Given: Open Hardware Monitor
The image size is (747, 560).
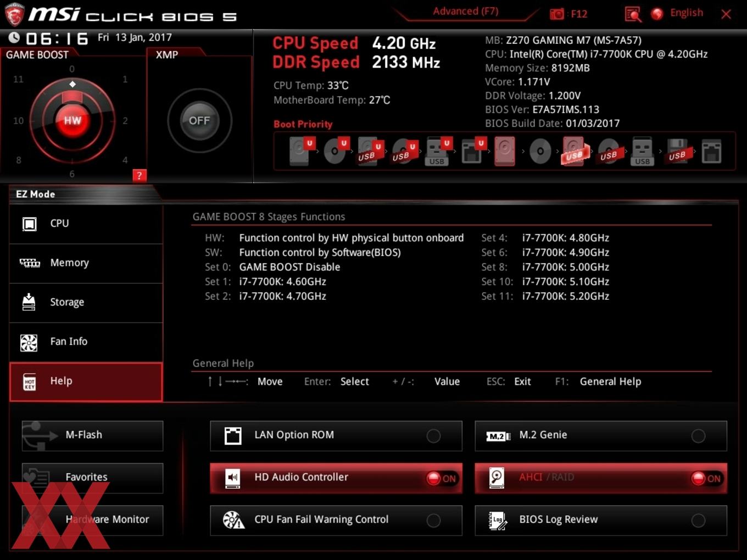Looking at the screenshot, I should 92,520.
